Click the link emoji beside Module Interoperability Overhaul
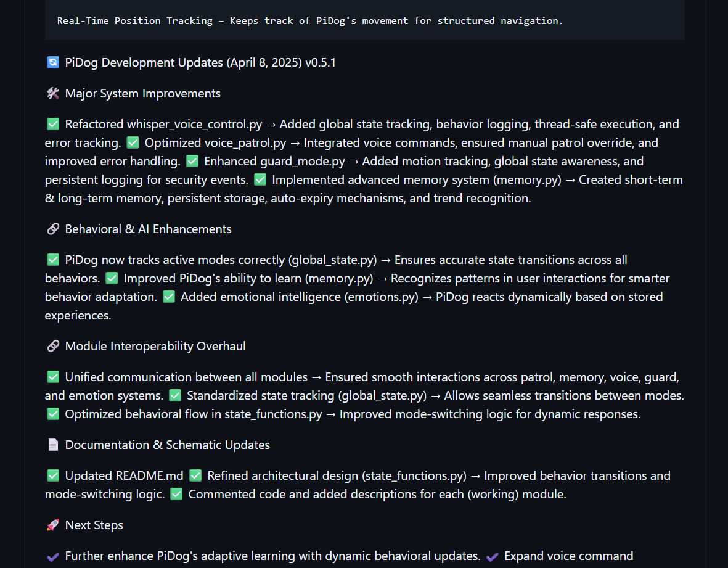The height and width of the screenshot is (568, 728). 53,346
